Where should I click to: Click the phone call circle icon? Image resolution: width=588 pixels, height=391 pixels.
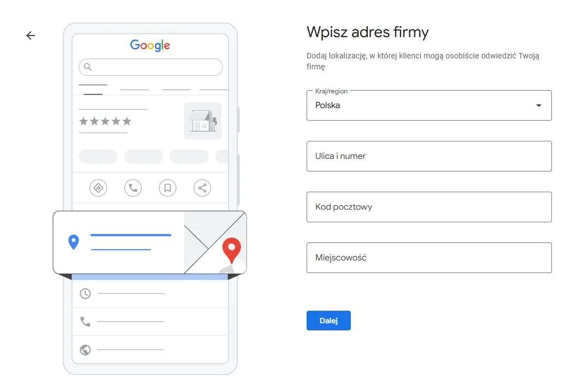click(x=133, y=188)
